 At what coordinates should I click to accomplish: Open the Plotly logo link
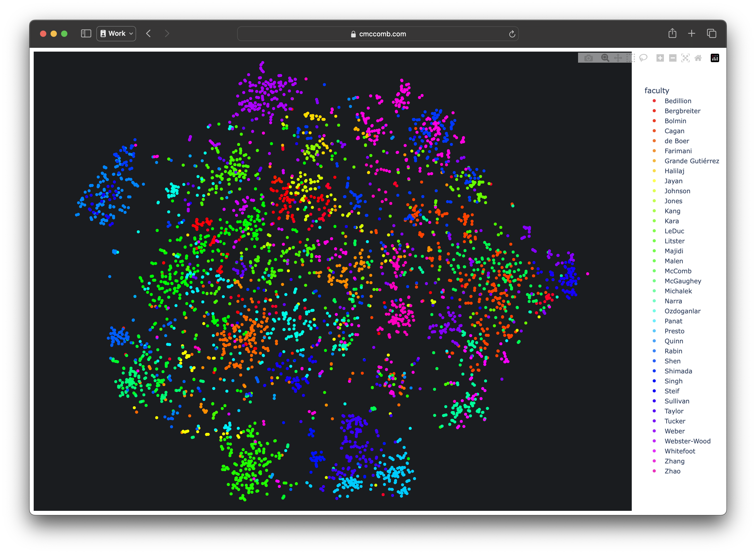pyautogui.click(x=714, y=58)
